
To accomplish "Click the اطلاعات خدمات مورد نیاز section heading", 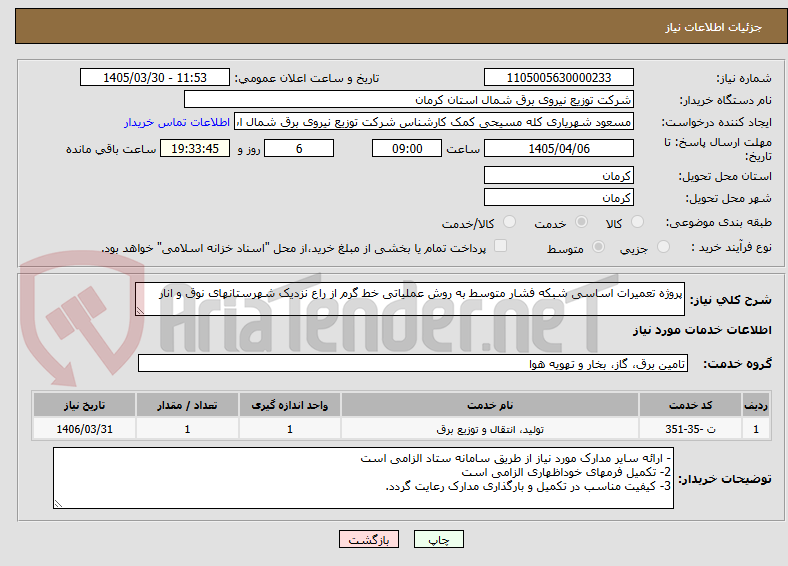I will pyautogui.click(x=702, y=330).
